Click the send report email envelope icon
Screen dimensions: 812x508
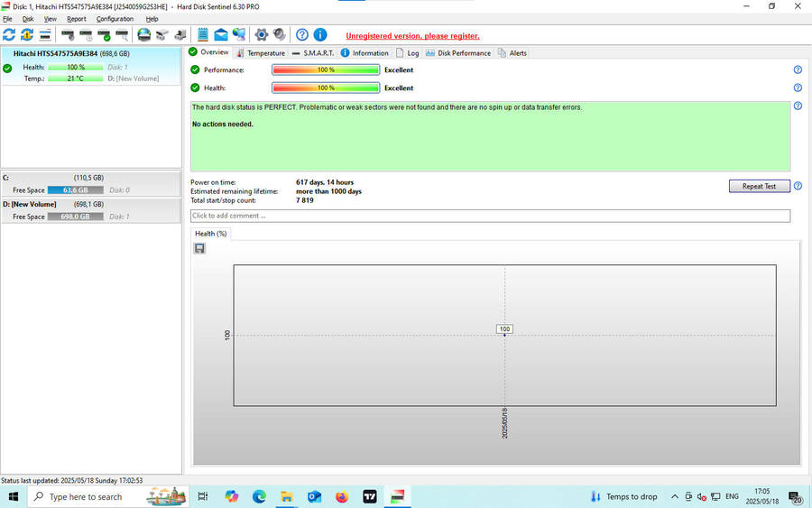pos(220,35)
